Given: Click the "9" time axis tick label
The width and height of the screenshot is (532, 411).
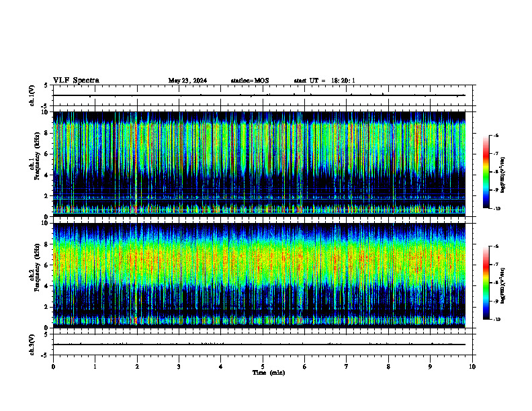Looking at the screenshot, I should point(430,367).
